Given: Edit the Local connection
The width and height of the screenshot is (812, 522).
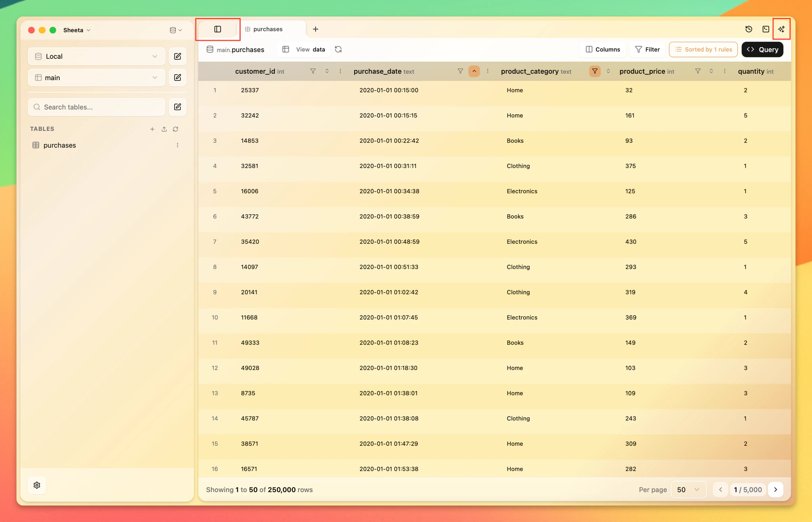Looking at the screenshot, I should tap(178, 56).
